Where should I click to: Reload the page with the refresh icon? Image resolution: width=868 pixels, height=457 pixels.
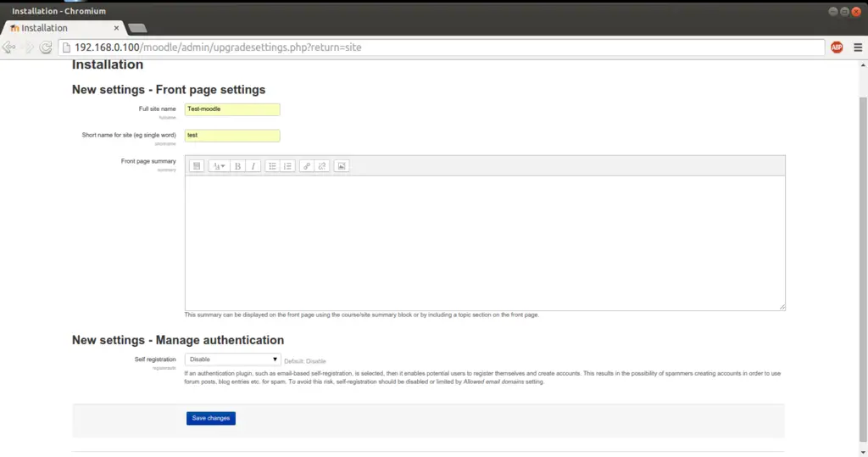coord(46,47)
